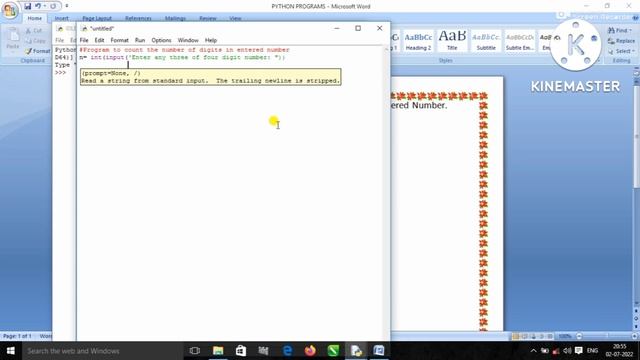The image size is (640, 360).
Task: Click the ENG language indicator
Action: pos(592,351)
